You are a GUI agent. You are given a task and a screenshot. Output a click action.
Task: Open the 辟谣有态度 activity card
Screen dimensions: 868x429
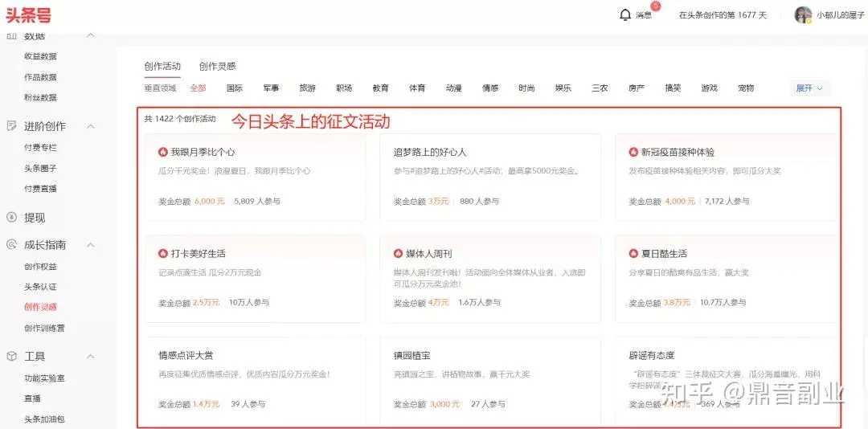click(x=726, y=381)
